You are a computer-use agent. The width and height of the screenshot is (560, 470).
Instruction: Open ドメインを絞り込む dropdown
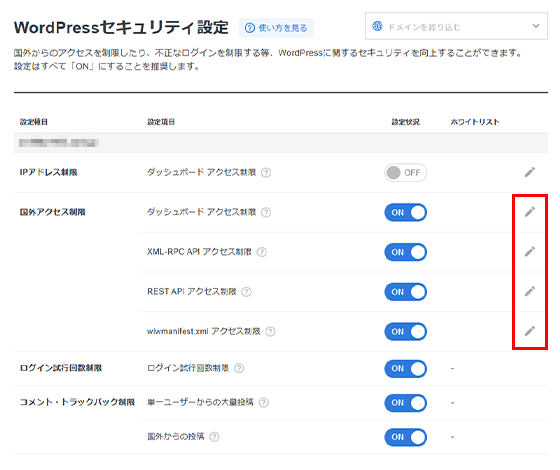point(456,26)
